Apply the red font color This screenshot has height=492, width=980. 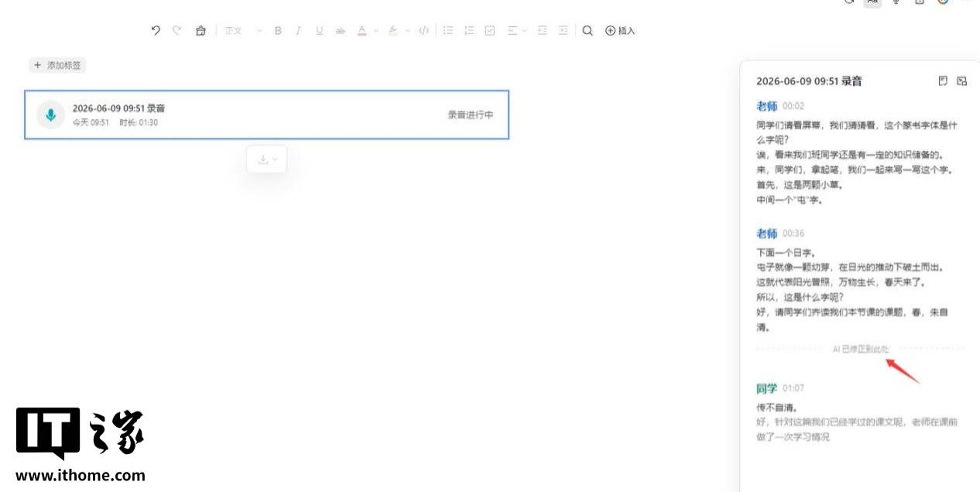362,31
